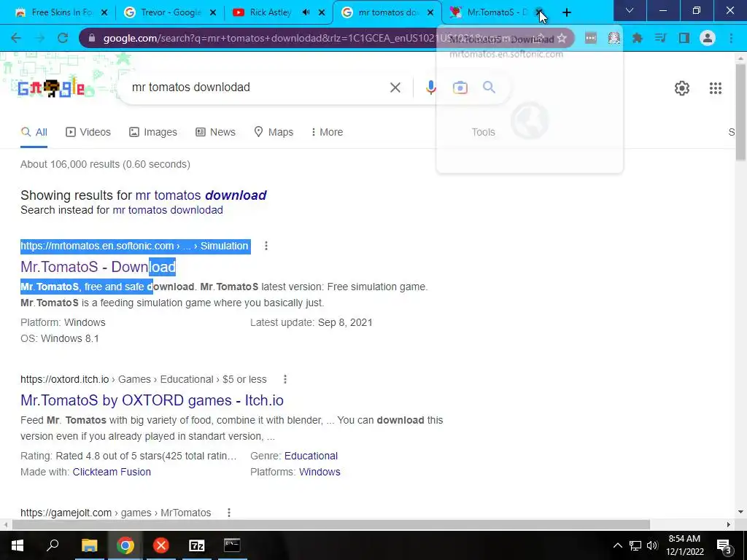Click the horizontal scrollbar at the bottom

pyautogui.click(x=330, y=524)
